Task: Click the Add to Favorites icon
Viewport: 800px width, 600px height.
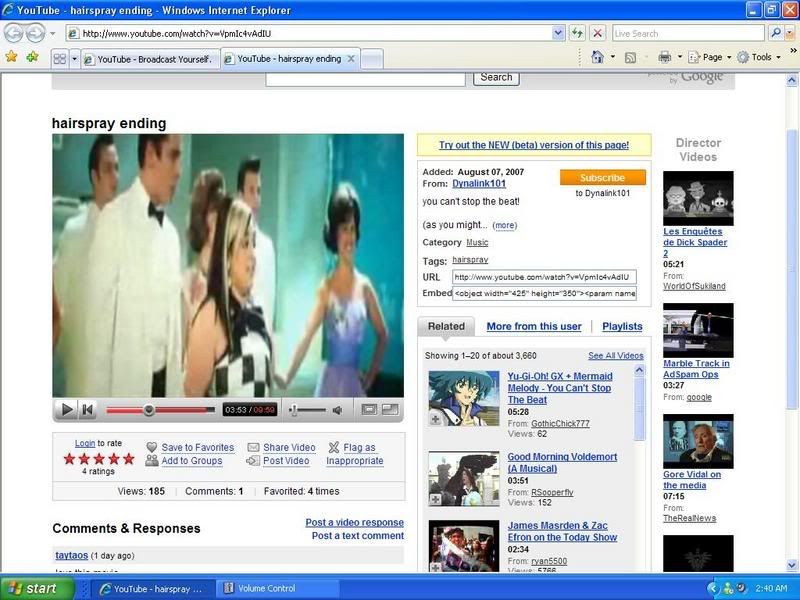Action: coord(33,57)
